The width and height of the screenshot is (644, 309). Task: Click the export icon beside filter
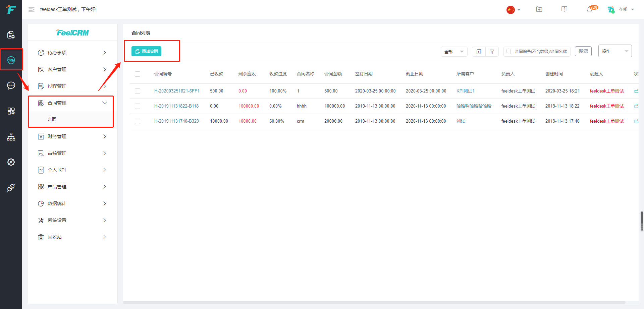coord(479,52)
